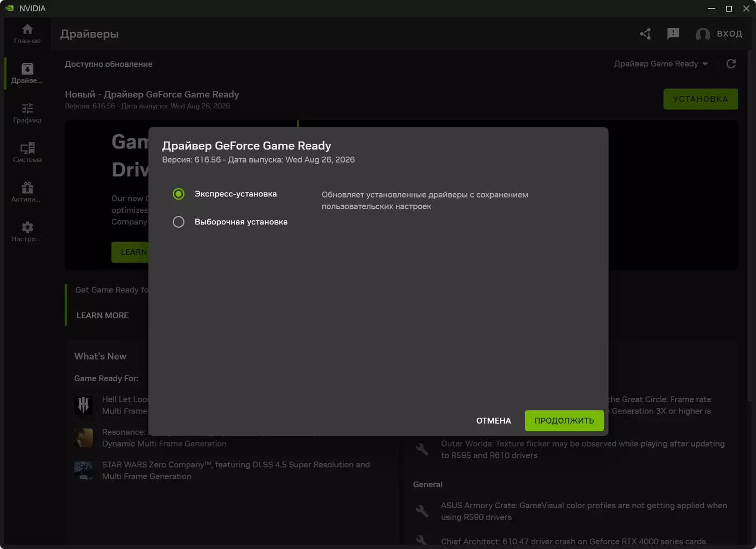
Task: Click the wrench icon beside Outer Worlds issue
Action: click(x=422, y=449)
